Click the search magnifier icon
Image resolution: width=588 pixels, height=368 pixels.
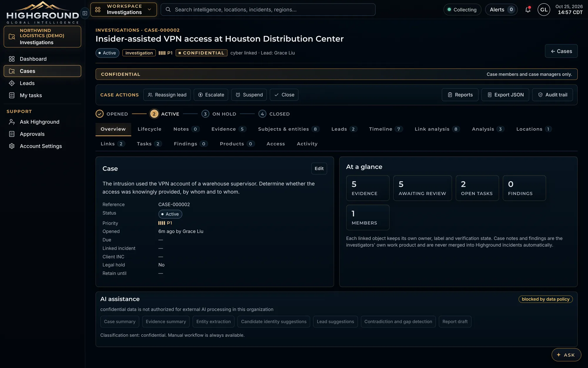168,10
